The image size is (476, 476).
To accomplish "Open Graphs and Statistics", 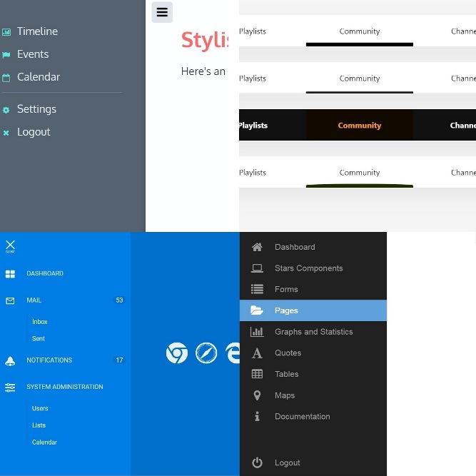I will point(313,332).
